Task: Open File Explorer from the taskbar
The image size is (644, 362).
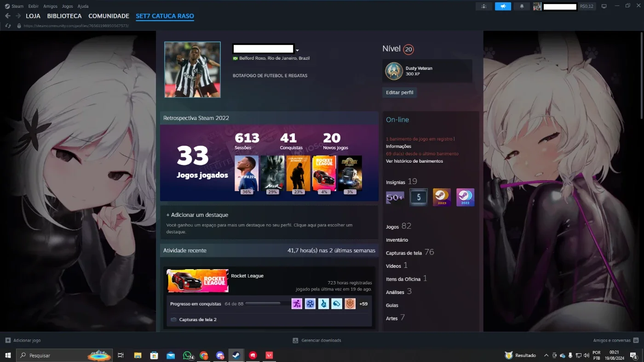Action: coord(138,355)
